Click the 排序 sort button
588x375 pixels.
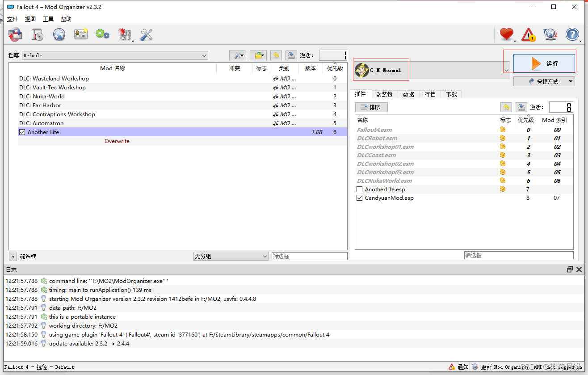point(371,107)
